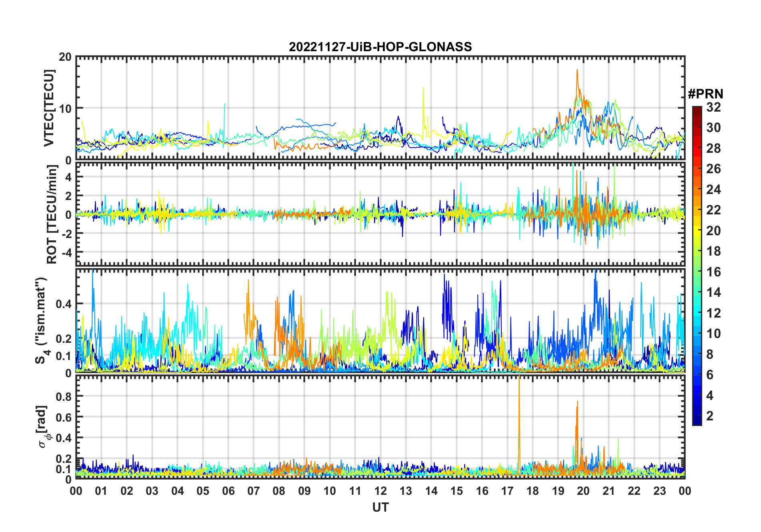Click the PRN colorbar strip
Image resolution: width=761 pixels, height=532 pixels.
coord(697,266)
